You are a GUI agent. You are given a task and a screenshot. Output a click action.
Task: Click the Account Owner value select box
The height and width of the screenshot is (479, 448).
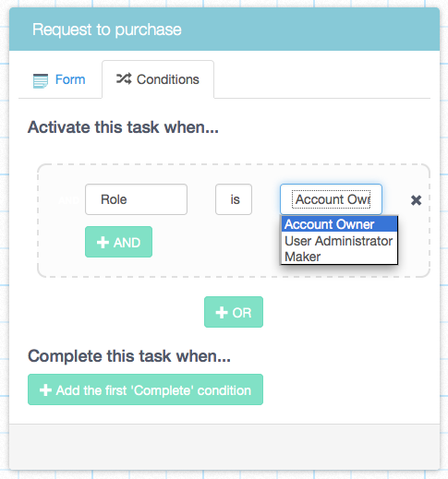(331, 199)
